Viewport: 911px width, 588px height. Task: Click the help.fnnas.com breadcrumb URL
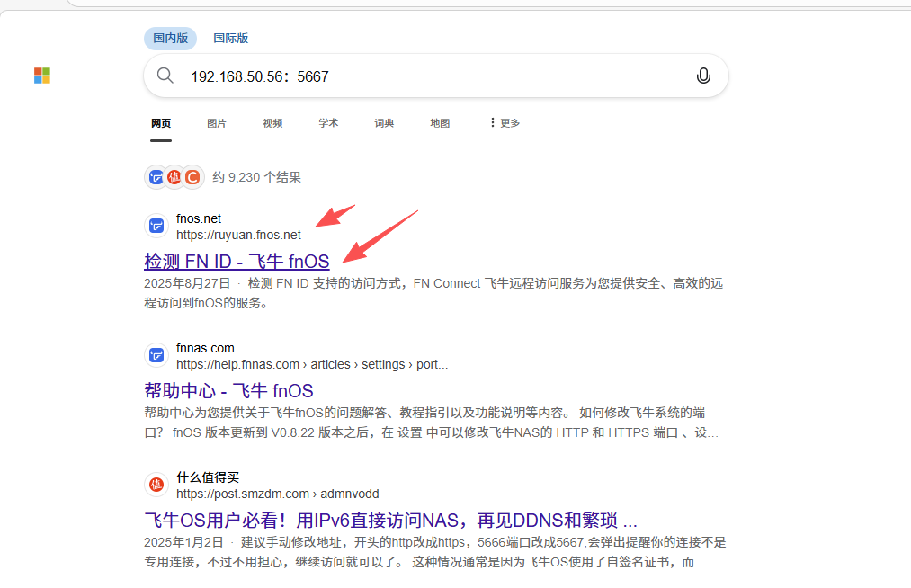312,364
